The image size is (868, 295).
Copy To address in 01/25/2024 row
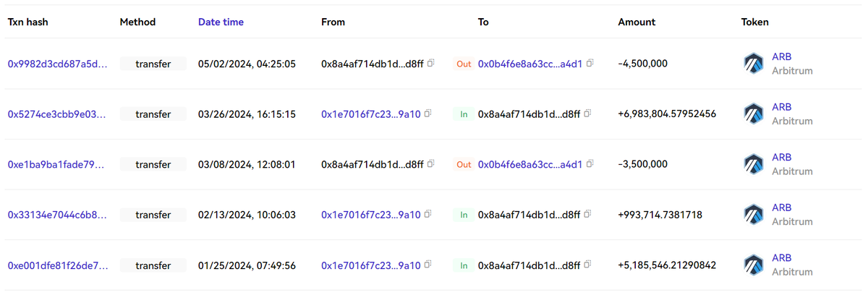(x=587, y=265)
